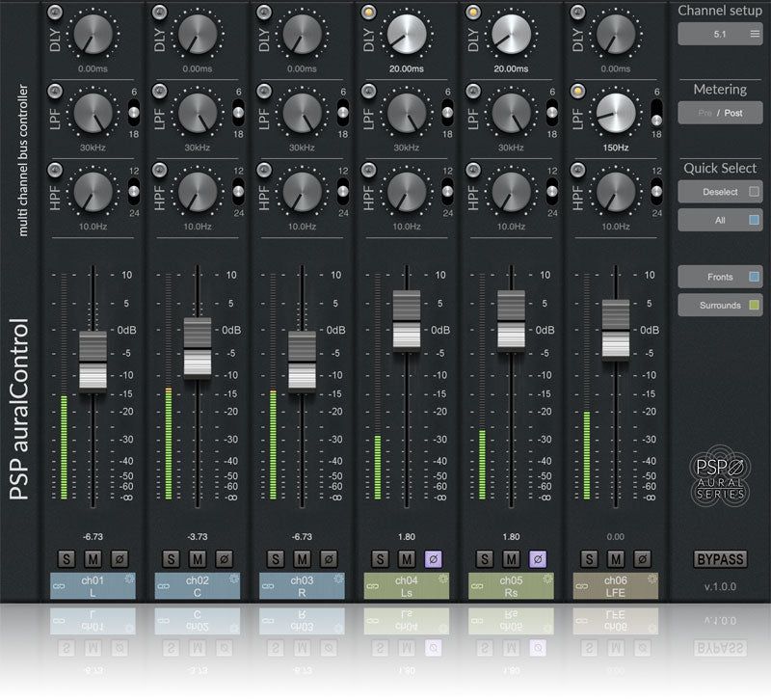Mute channel ch03 R
The height and width of the screenshot is (700, 771).
303,559
